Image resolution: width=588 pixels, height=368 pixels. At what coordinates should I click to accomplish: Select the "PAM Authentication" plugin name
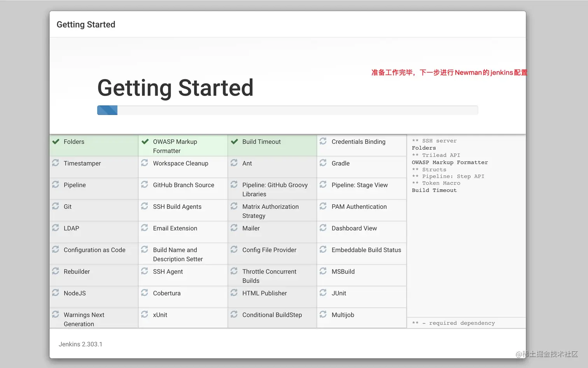point(359,207)
